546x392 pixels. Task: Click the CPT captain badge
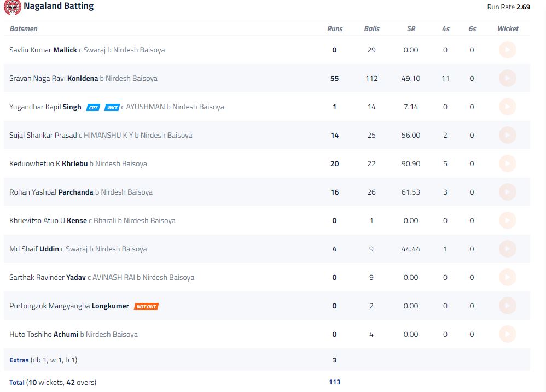[93, 108]
